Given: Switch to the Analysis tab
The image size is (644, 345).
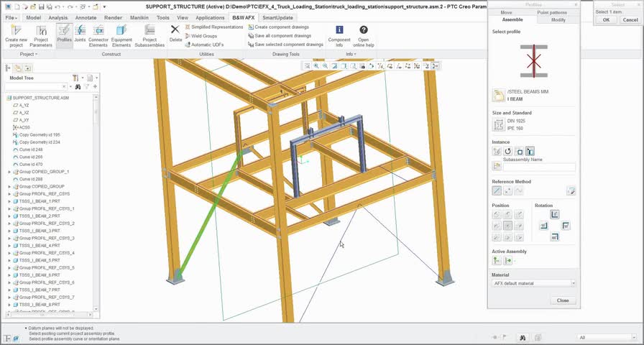Looking at the screenshot, I should pos(58,18).
